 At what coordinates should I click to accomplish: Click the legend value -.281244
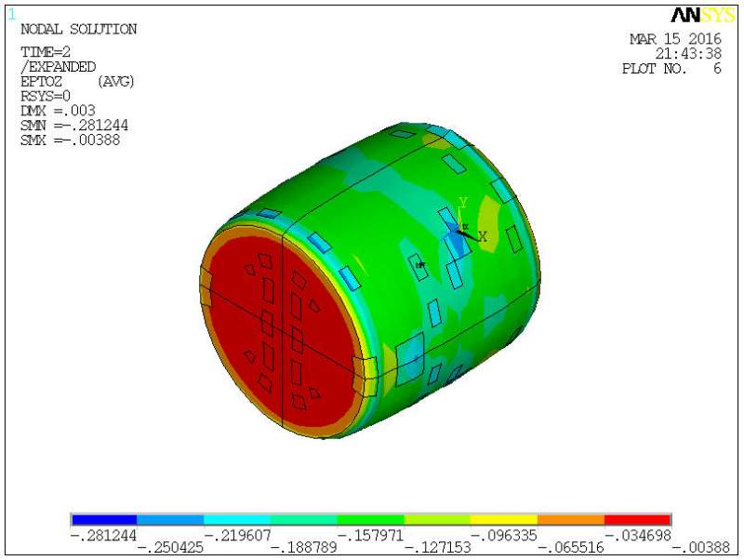[x=103, y=536]
